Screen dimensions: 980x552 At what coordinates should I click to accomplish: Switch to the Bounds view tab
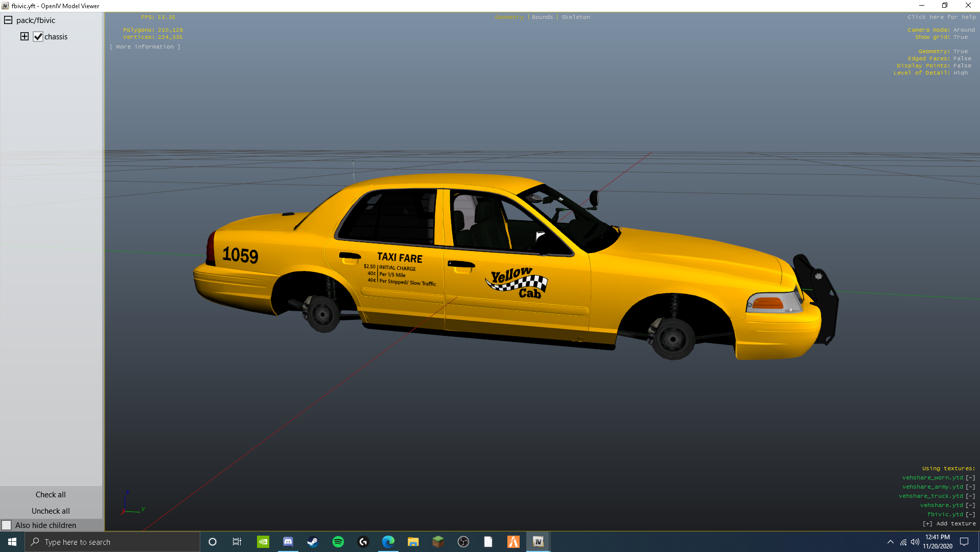pyautogui.click(x=542, y=17)
